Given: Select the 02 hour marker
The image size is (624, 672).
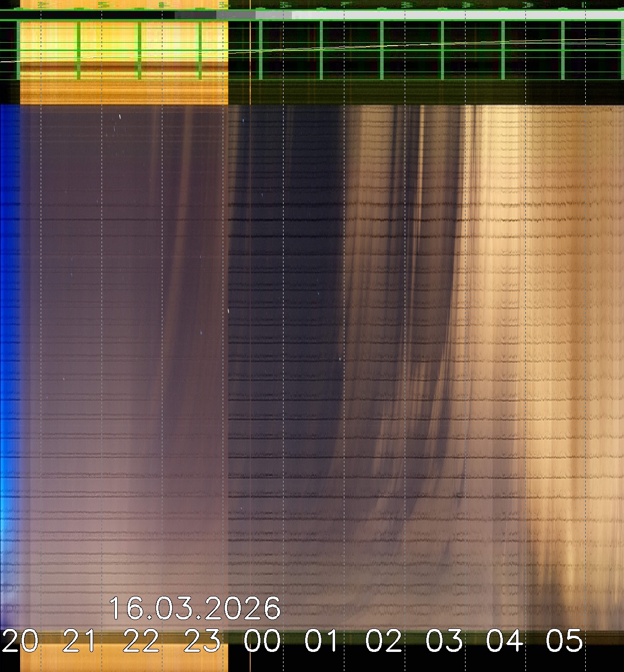Looking at the screenshot, I should 384,641.
